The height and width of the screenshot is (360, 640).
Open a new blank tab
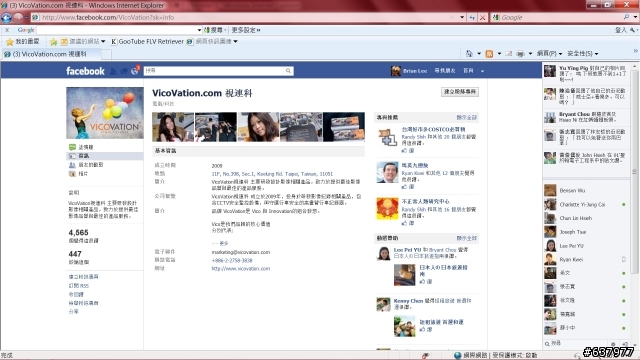(106, 54)
